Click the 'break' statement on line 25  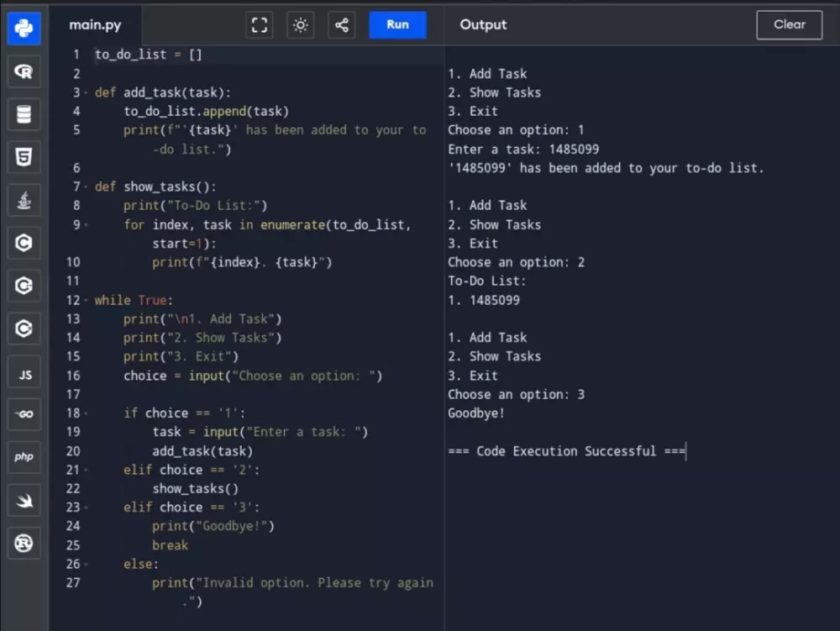click(170, 545)
